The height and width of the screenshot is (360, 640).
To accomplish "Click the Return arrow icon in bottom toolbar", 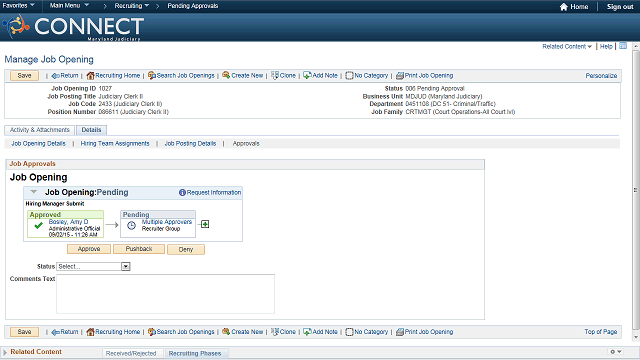I will (56, 332).
